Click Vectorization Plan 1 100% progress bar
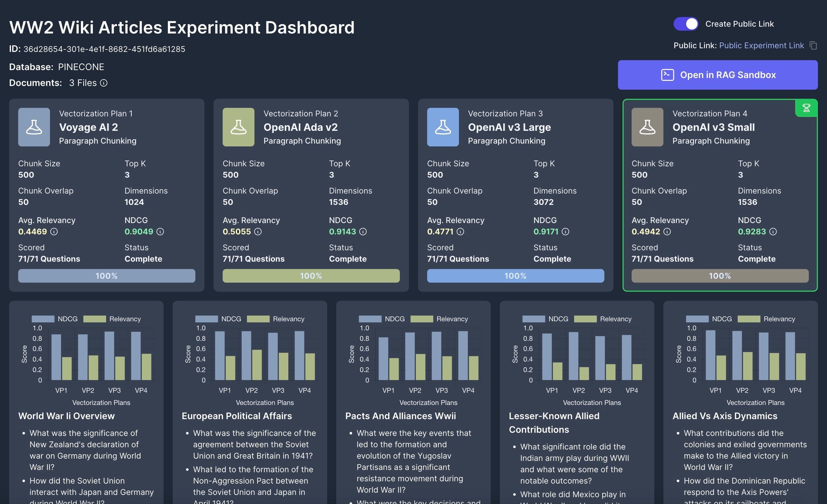Image resolution: width=827 pixels, height=504 pixels. (x=106, y=276)
